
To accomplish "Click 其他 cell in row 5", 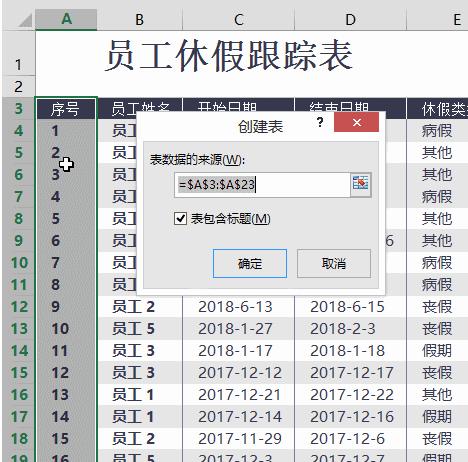I will [437, 153].
